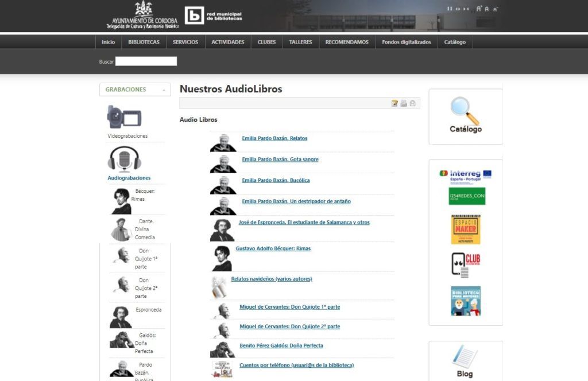Screen dimensions: 588x381
Task: Open Benito Pérez Galdós: Doña Perfecta link
Action: pos(281,345)
